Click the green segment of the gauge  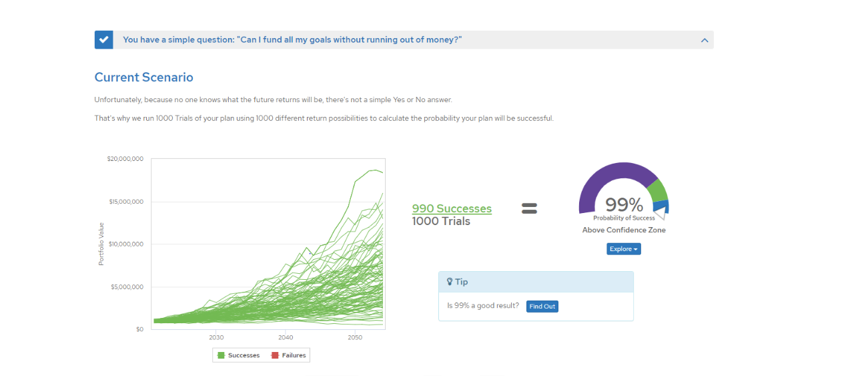click(657, 190)
